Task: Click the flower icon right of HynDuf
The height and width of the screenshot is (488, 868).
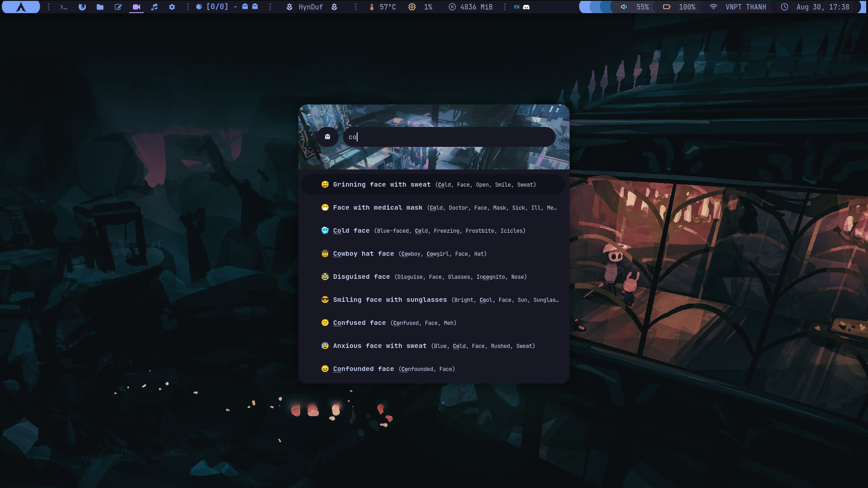Action: [x=334, y=7]
